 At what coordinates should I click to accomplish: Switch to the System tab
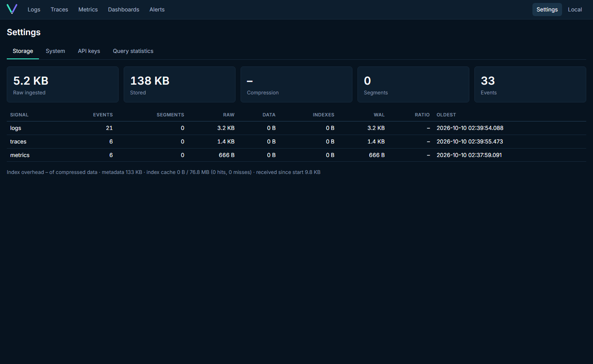(55, 51)
